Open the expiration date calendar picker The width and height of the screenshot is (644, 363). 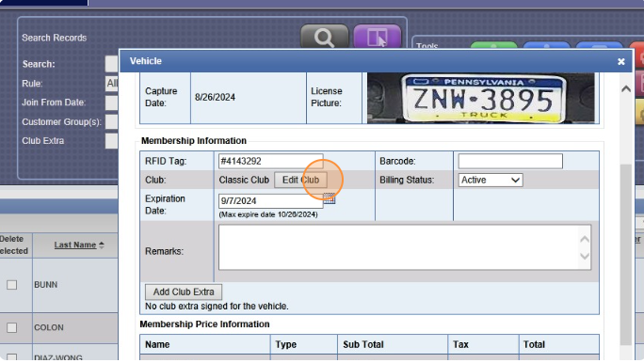[330, 199]
